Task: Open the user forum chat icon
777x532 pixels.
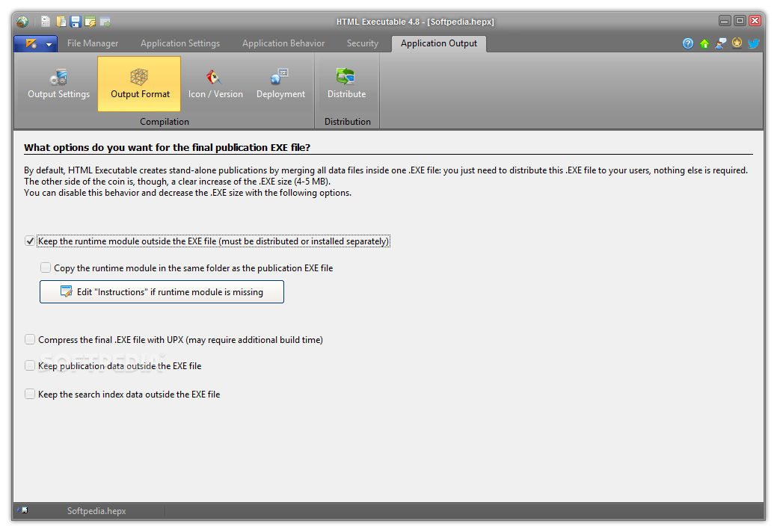Action: click(720, 43)
